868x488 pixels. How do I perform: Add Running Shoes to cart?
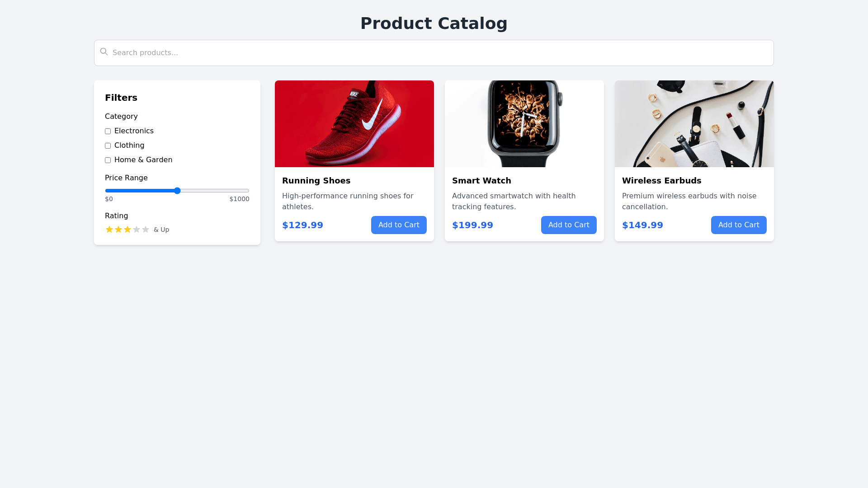399,225
